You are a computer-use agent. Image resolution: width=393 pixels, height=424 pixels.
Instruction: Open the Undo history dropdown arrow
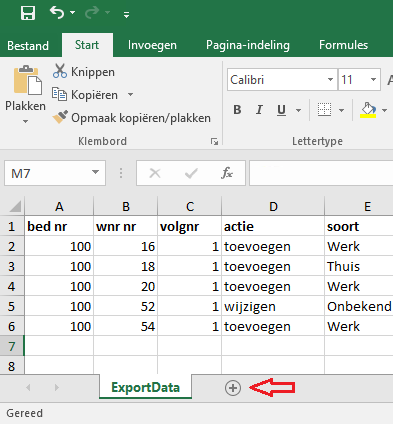point(72,13)
